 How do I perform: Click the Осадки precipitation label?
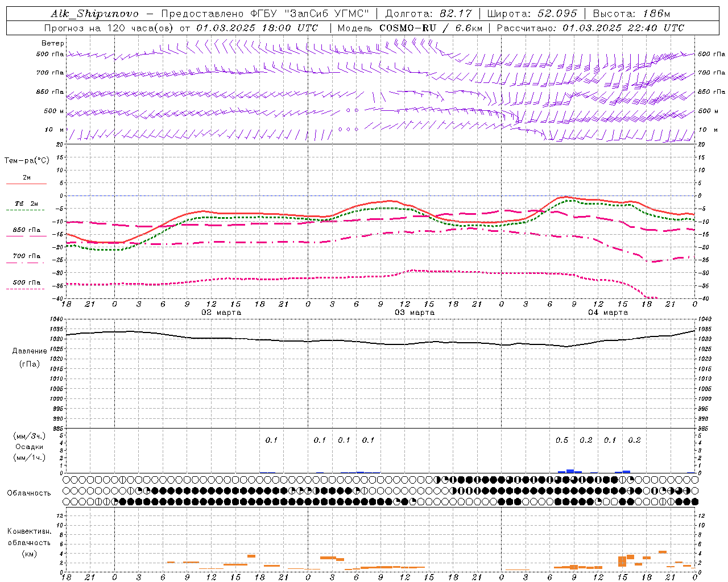click(29, 447)
